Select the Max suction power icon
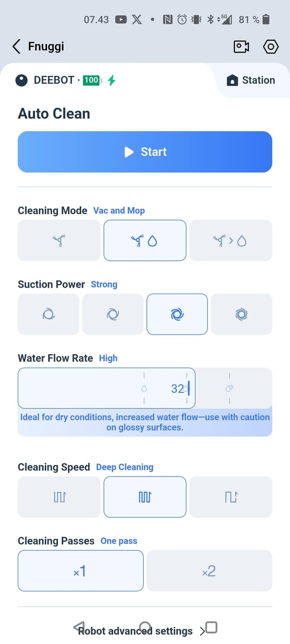Image resolution: width=290 pixels, height=644 pixels. 242,314
